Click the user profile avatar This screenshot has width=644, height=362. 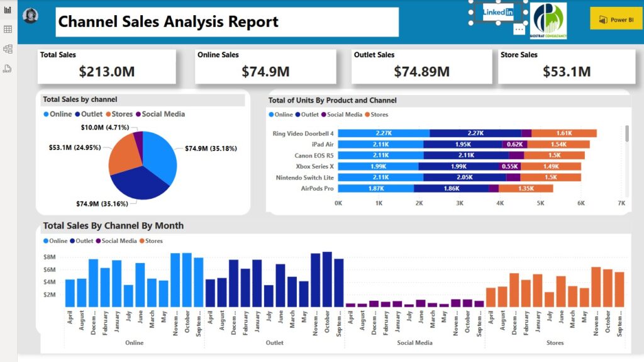(30, 16)
